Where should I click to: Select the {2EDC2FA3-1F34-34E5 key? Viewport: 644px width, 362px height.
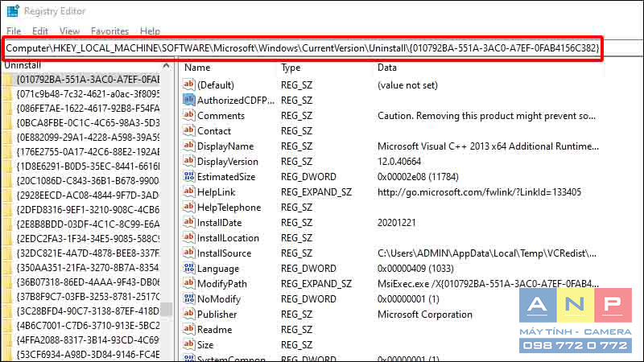click(x=88, y=238)
